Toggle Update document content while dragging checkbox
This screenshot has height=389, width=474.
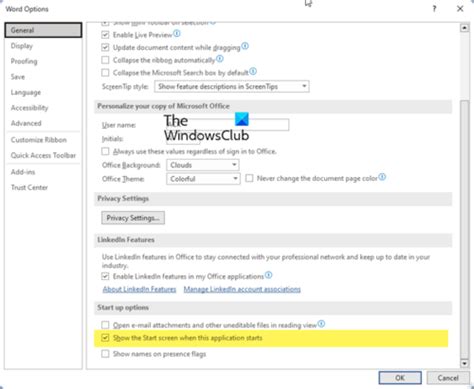105,47
